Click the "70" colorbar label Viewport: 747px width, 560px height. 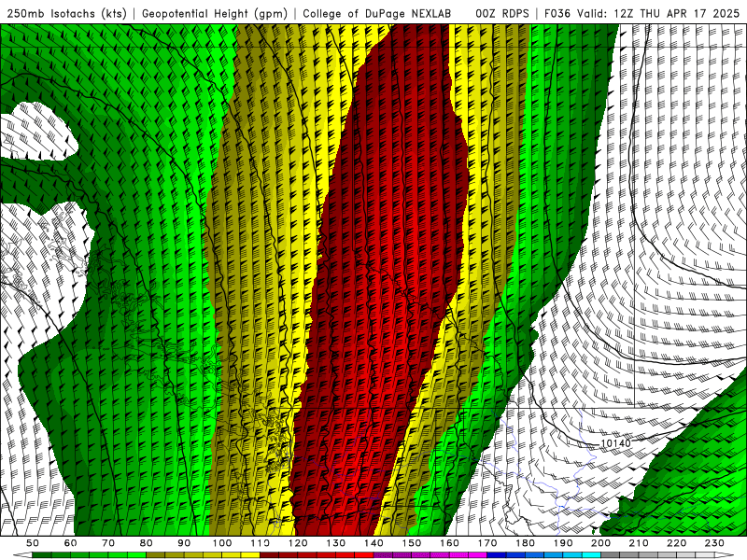[108, 543]
